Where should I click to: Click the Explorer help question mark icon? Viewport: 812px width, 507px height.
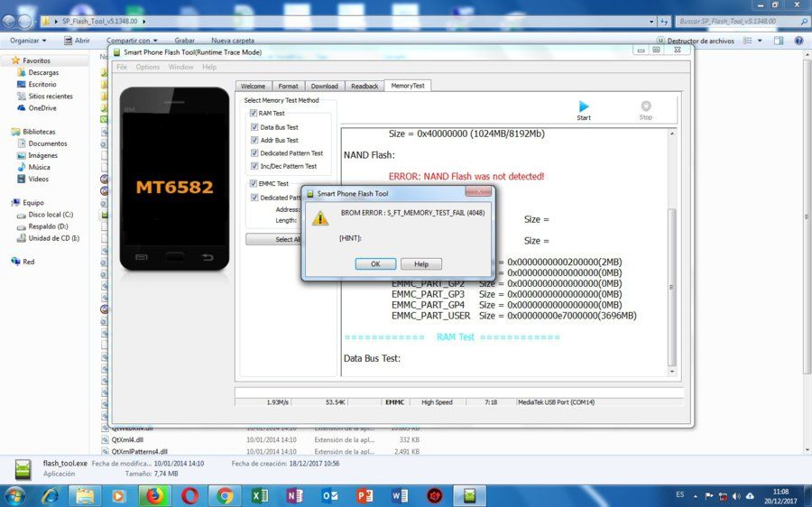[x=799, y=41]
